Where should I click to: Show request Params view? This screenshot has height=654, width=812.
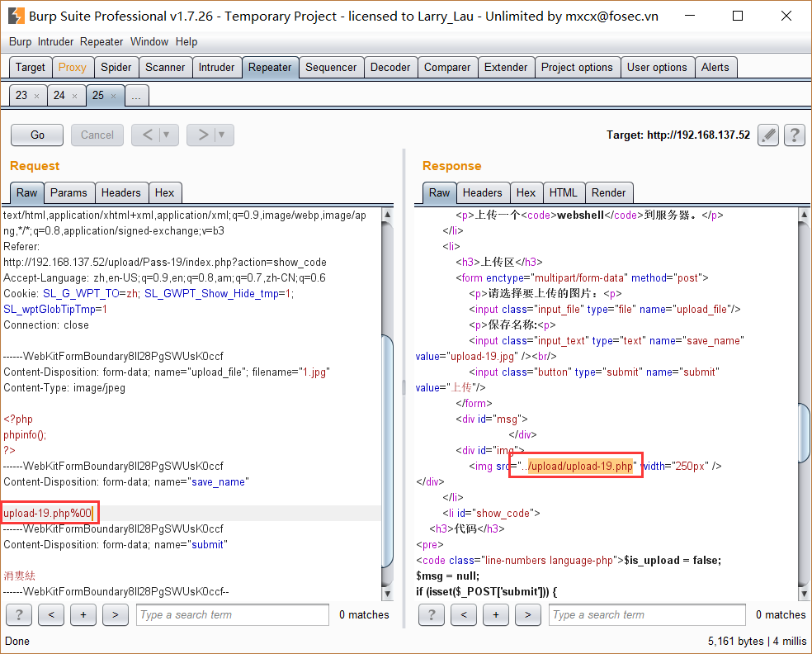point(68,192)
